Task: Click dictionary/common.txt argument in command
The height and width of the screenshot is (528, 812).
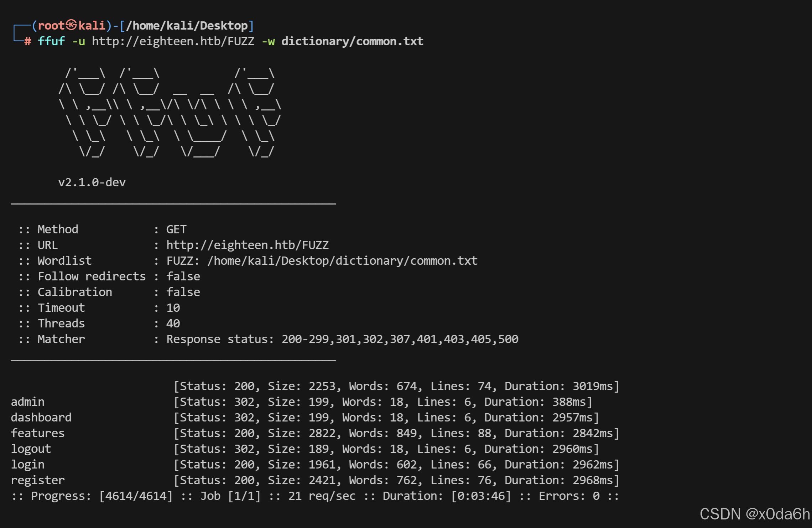Action: pyautogui.click(x=352, y=41)
